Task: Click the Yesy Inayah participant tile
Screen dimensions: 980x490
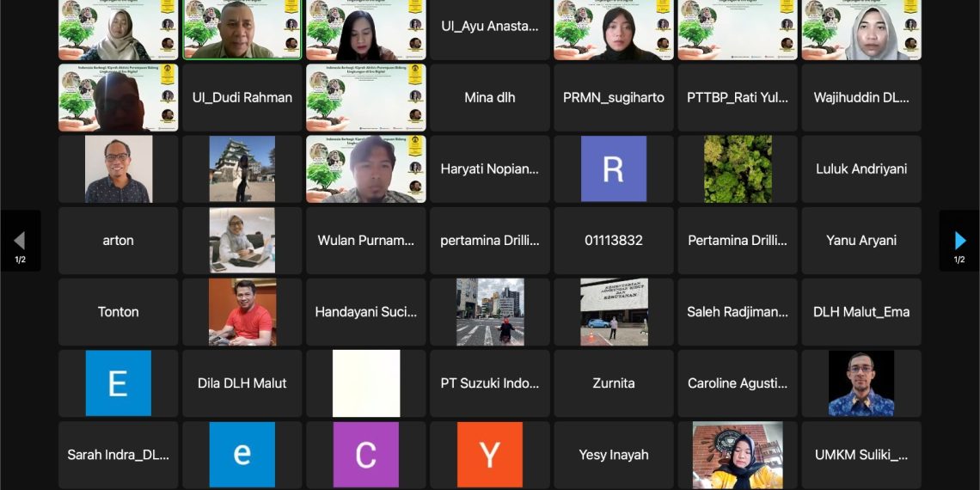Action: point(614,455)
